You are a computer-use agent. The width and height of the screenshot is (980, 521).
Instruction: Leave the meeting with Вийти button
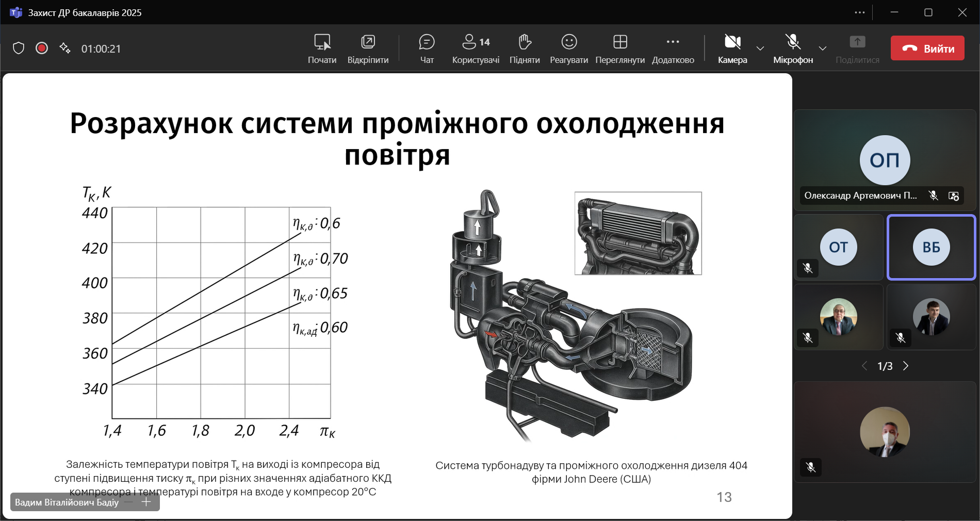(x=927, y=48)
